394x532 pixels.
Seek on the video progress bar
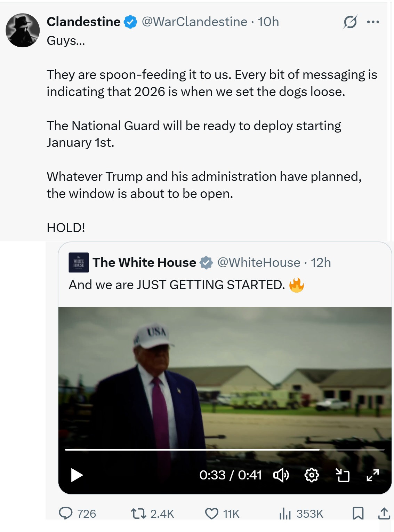pos(225,450)
